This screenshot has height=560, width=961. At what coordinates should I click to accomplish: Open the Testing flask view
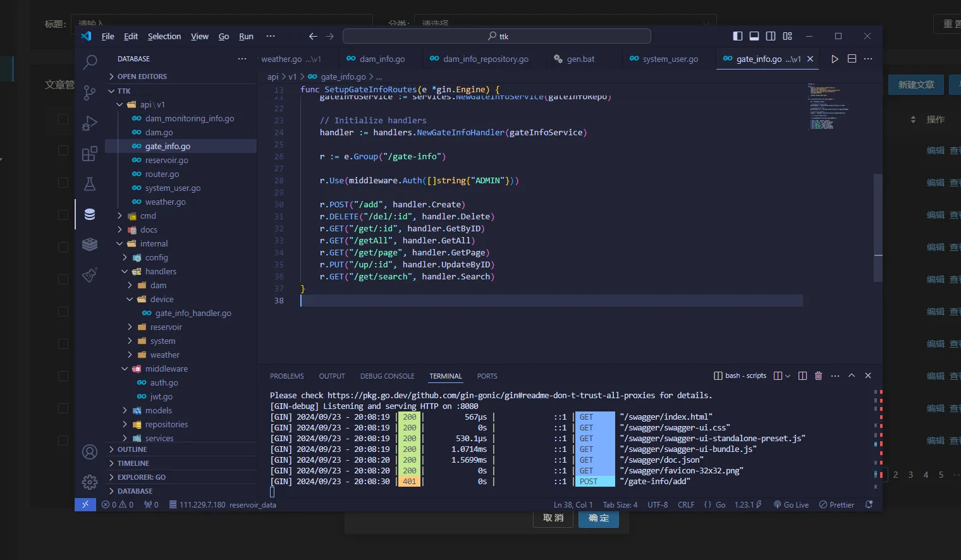90,184
